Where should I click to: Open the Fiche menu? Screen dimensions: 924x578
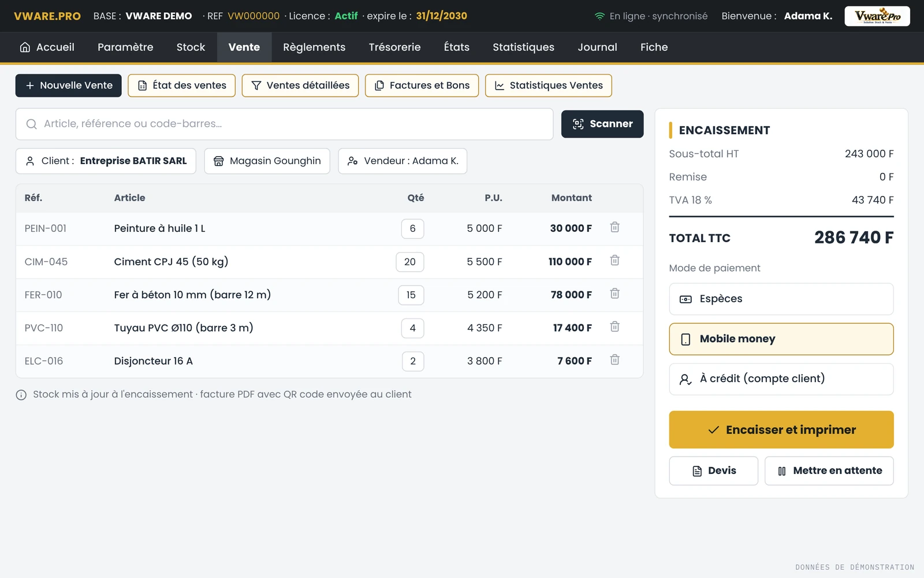[654, 47]
